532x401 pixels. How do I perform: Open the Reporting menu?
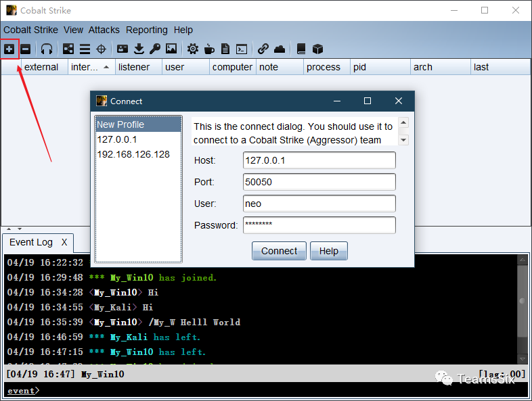147,30
